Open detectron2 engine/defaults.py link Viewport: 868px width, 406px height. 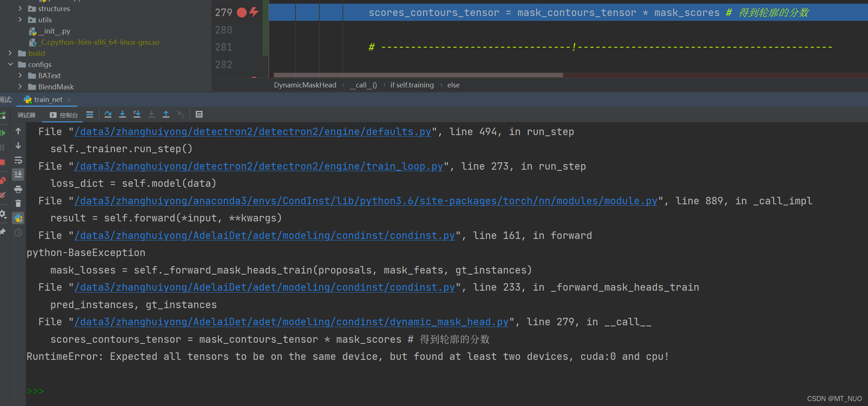coord(253,132)
